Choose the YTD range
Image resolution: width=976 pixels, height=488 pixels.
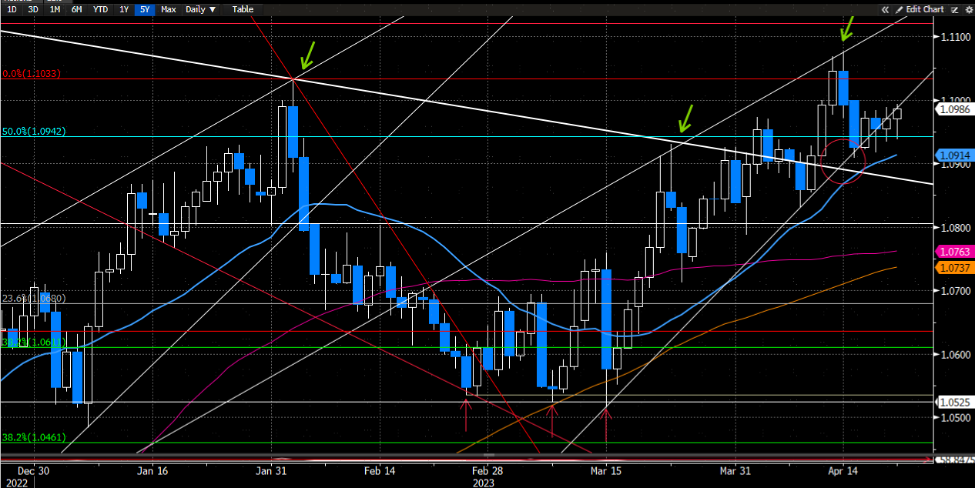(x=99, y=9)
